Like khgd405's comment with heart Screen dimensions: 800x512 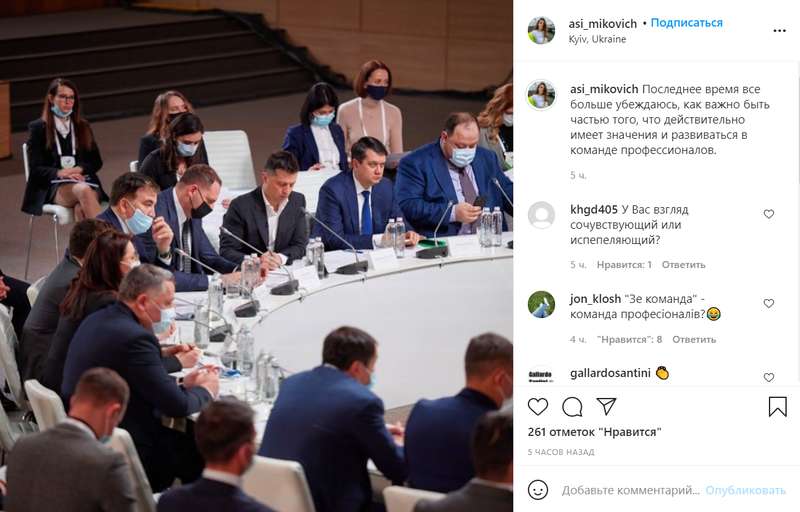(x=769, y=214)
